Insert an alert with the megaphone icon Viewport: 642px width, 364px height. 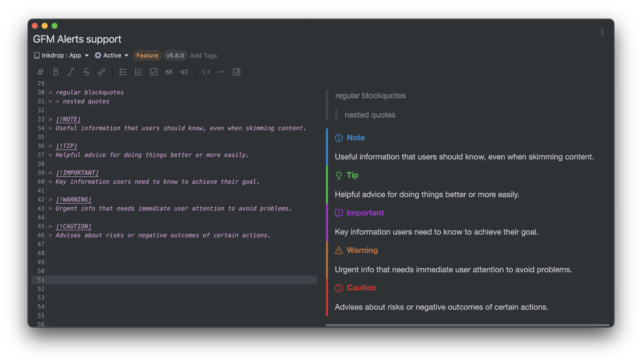point(184,72)
